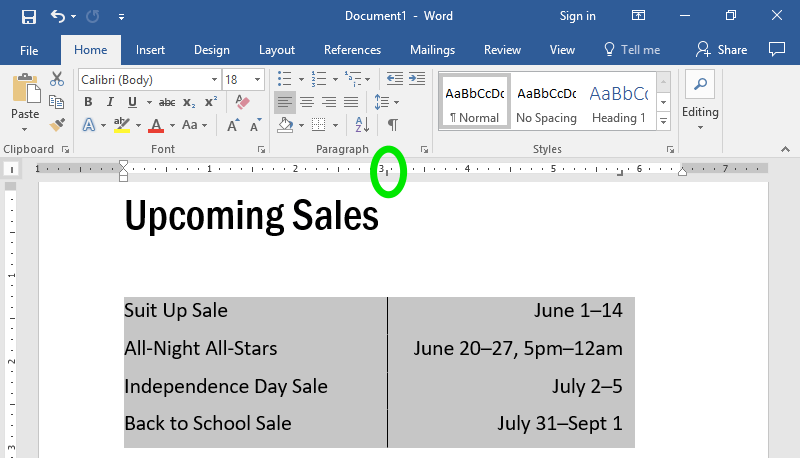Toggle show paragraph marks
This screenshot has width=800, height=458.
click(x=393, y=125)
